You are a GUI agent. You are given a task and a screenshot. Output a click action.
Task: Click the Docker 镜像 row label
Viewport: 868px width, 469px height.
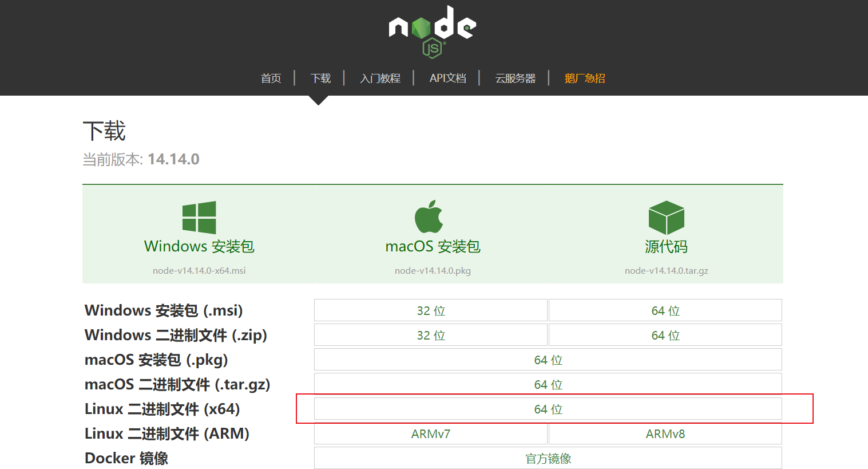point(126,458)
